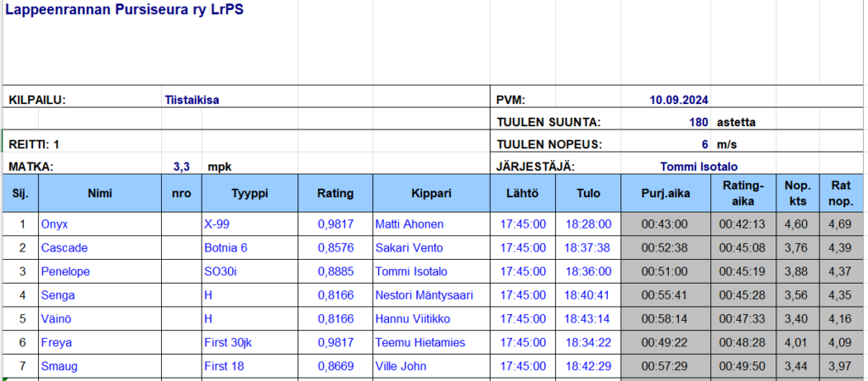Select Smaug's sailing time 00:57:29
This screenshot has width=868, height=381.
pyautogui.click(x=665, y=367)
